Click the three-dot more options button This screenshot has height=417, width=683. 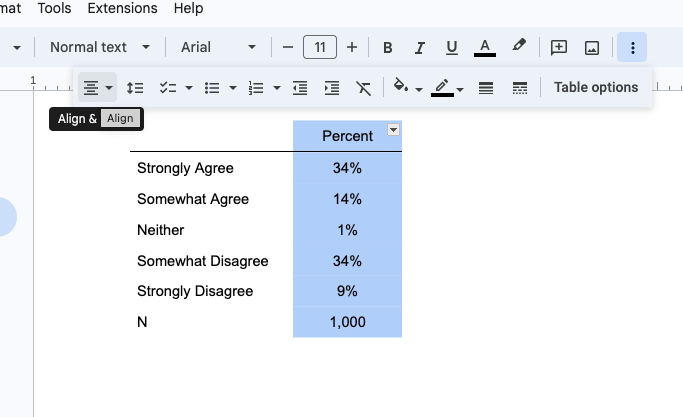pyautogui.click(x=632, y=47)
